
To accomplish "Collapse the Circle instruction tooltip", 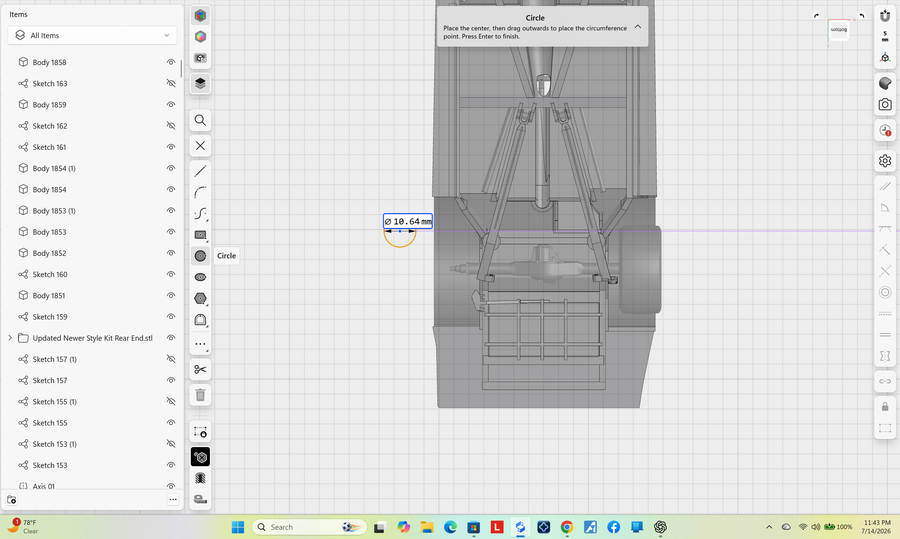I will [638, 27].
